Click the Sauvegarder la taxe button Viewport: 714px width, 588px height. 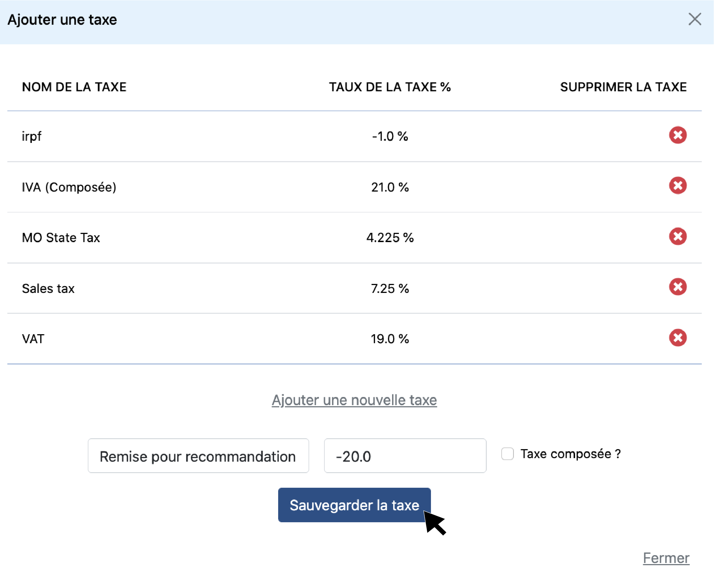(355, 505)
